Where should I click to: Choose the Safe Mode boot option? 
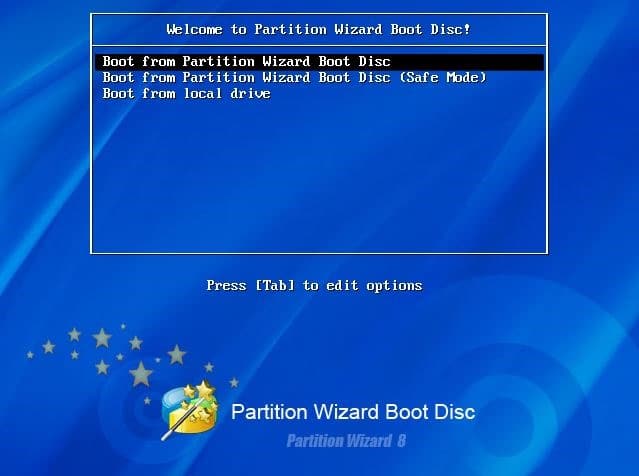295,78
